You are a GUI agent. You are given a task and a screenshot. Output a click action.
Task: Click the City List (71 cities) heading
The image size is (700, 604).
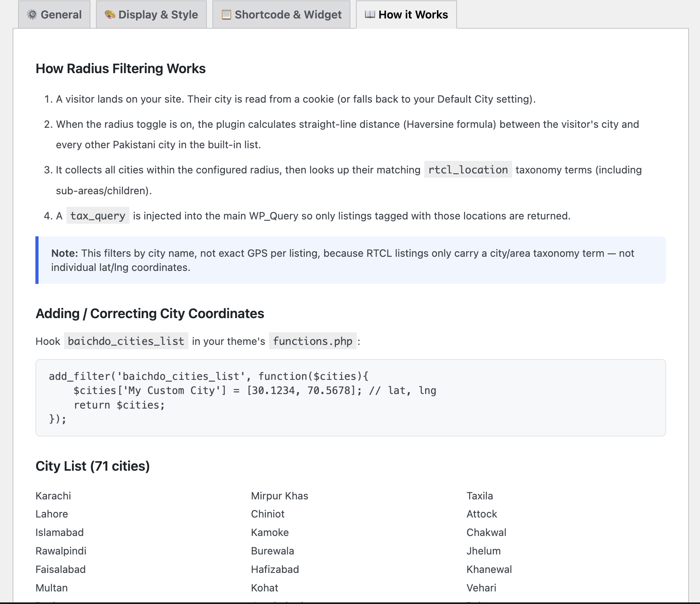(92, 466)
